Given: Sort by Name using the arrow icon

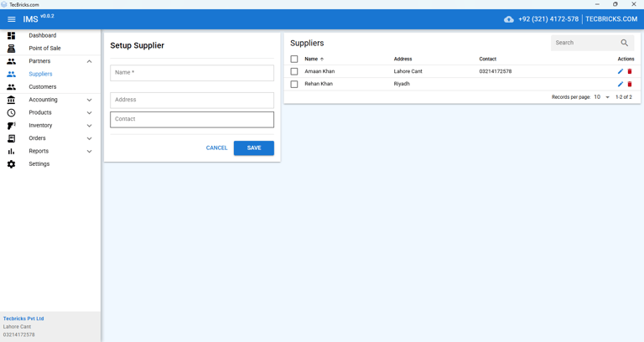Looking at the screenshot, I should pos(322,60).
